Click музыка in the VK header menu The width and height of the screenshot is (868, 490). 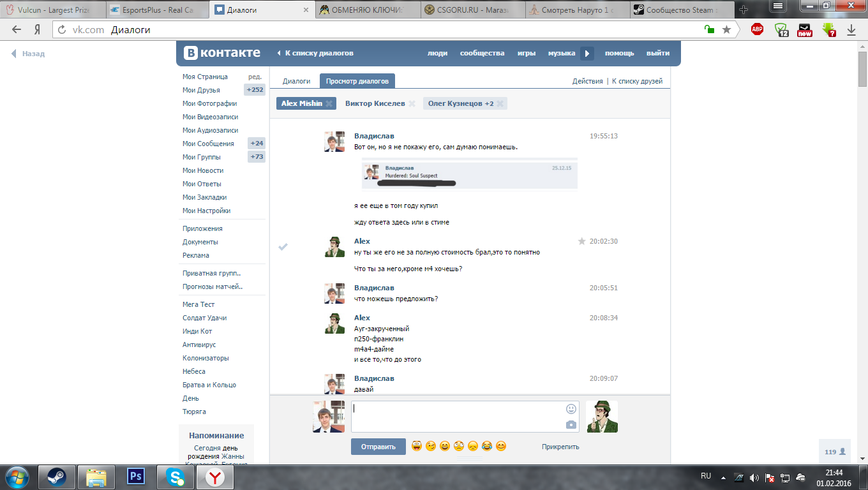[x=562, y=54]
